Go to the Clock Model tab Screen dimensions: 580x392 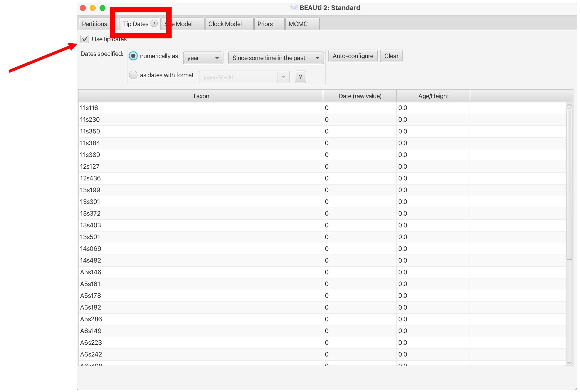pyautogui.click(x=229, y=24)
